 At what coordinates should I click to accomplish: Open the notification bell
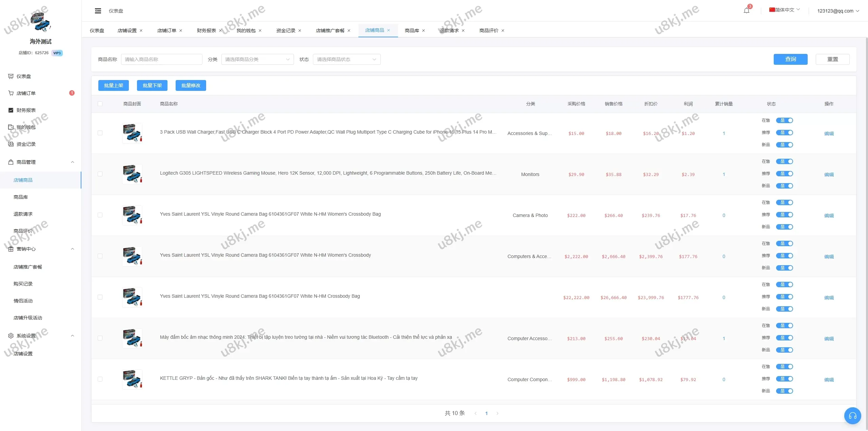coord(746,11)
